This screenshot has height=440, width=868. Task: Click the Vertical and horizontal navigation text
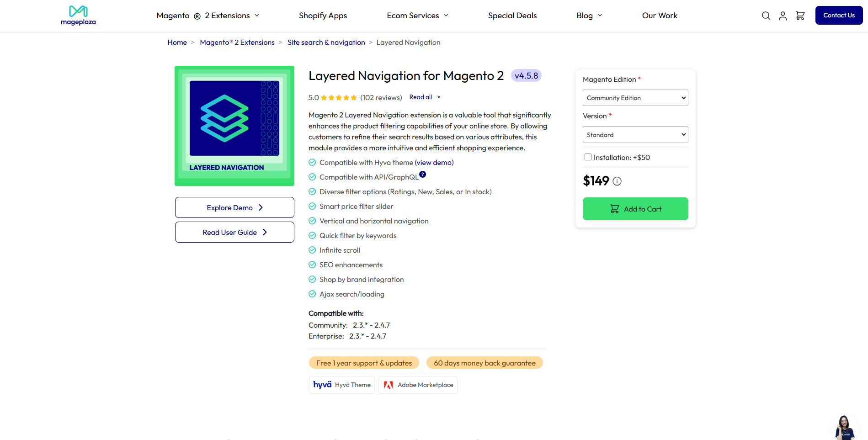click(x=374, y=221)
